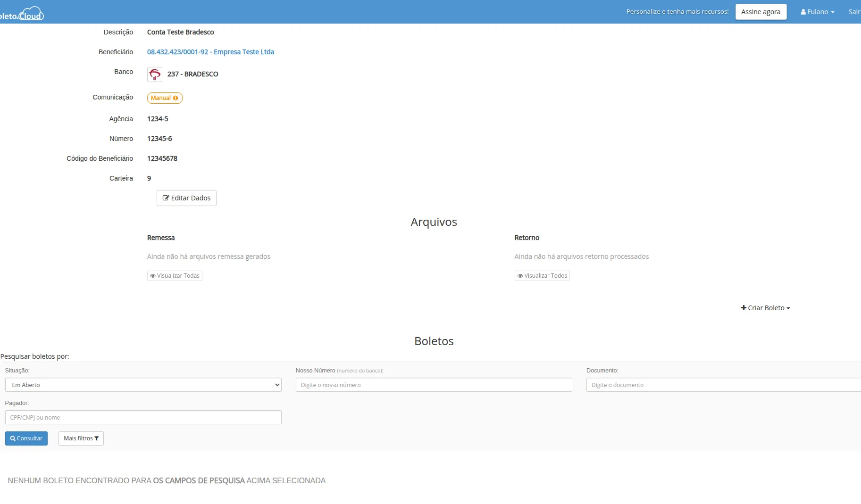Expand the Criar Boleto dropdown caret
The image size is (861, 504).
(x=788, y=308)
